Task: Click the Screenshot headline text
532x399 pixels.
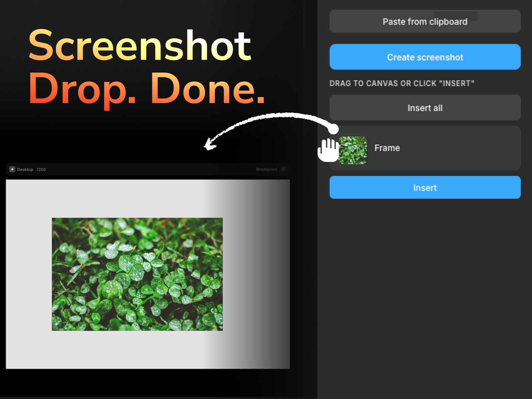Action: tap(140, 47)
